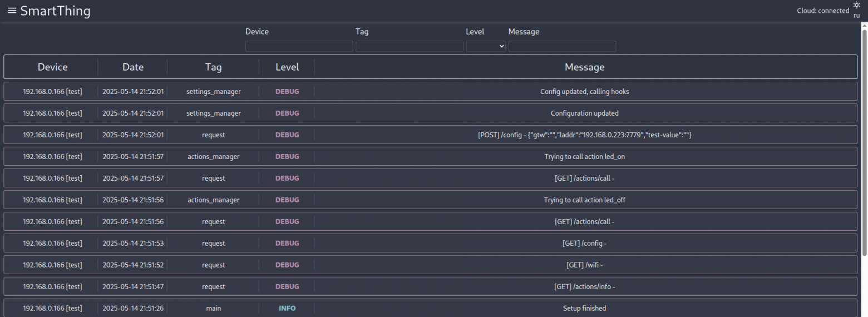Click the Message column header

click(x=584, y=67)
